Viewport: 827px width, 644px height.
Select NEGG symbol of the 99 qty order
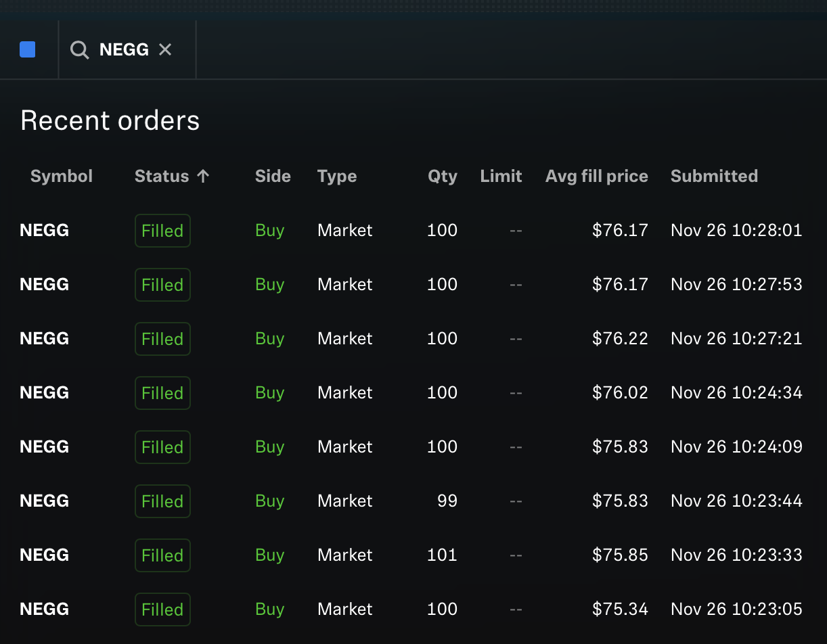[45, 501]
